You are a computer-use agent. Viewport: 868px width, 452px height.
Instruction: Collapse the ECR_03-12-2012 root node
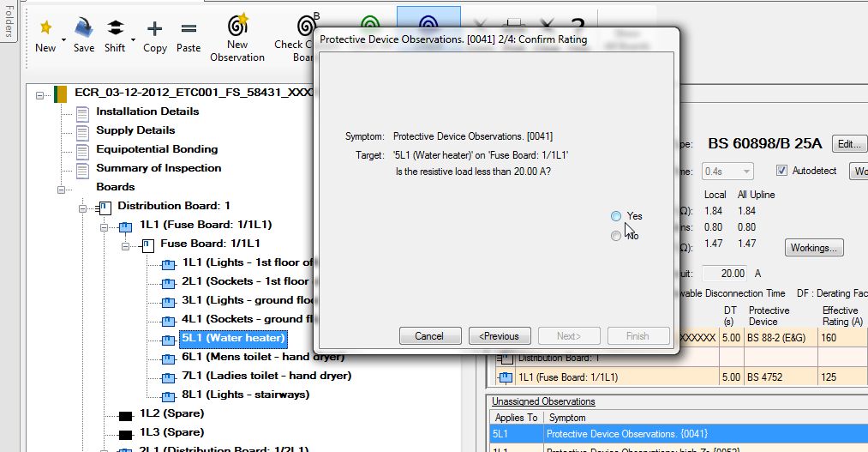[40, 95]
